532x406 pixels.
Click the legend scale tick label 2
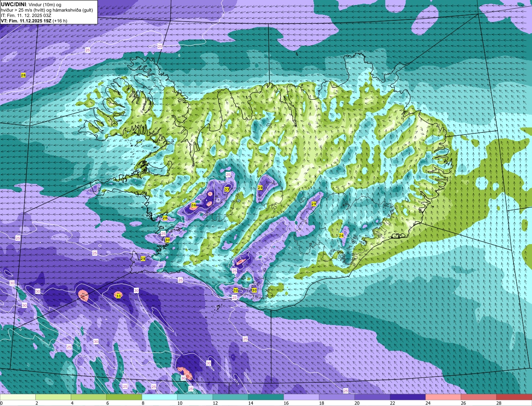[x=37, y=403]
